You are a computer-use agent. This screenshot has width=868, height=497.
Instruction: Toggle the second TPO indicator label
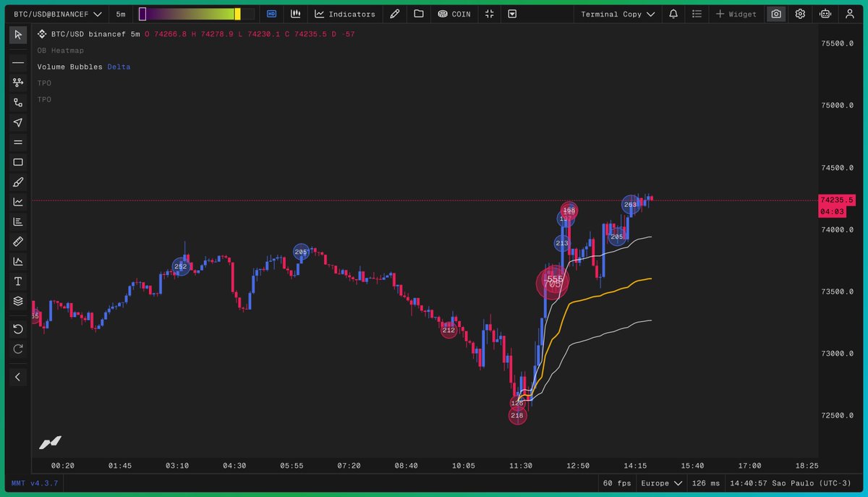click(x=45, y=99)
